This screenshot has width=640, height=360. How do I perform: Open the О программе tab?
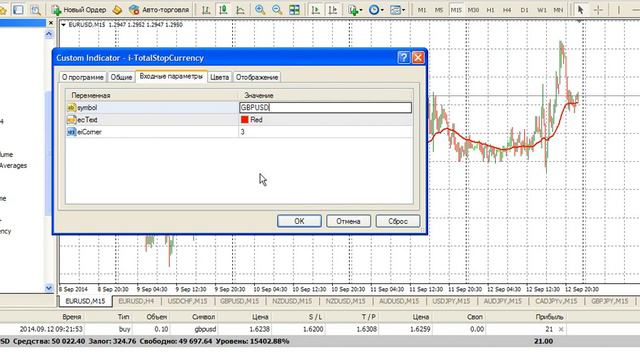[x=82, y=77]
